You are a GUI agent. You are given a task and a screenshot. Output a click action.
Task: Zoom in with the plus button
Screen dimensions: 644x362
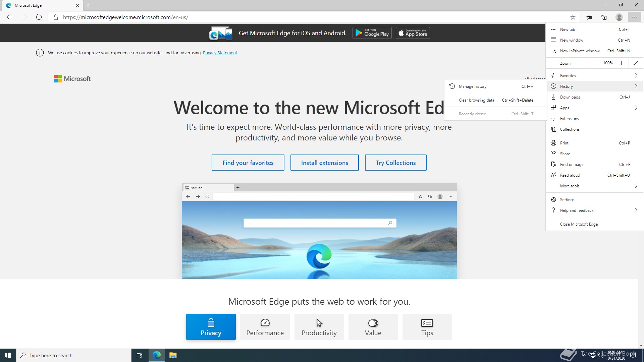621,63
